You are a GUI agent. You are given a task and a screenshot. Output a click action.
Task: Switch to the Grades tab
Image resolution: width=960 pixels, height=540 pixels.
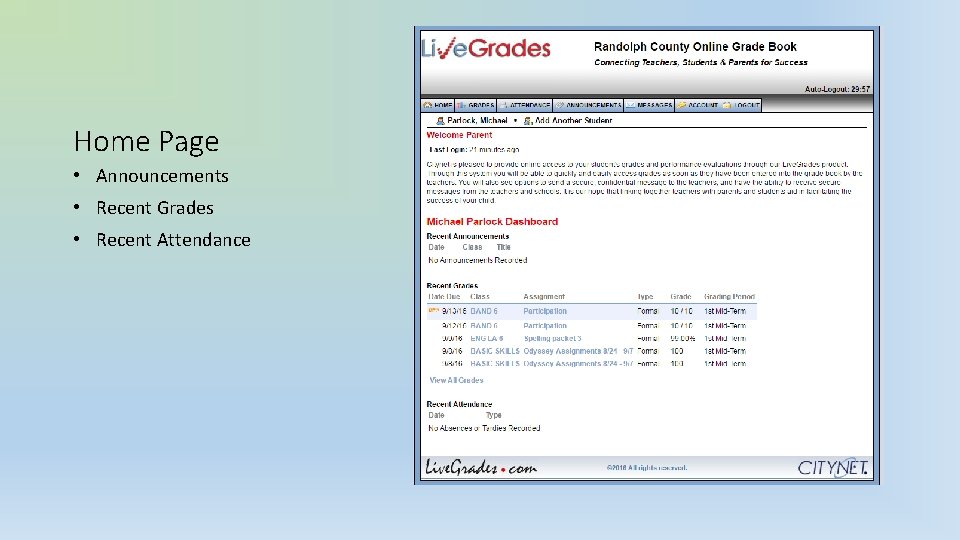click(x=475, y=105)
